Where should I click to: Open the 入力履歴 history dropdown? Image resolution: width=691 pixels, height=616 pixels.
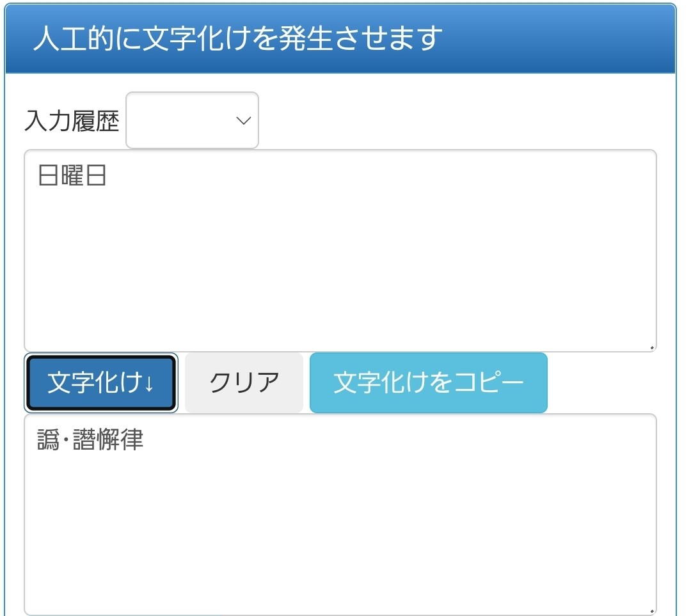192,120
